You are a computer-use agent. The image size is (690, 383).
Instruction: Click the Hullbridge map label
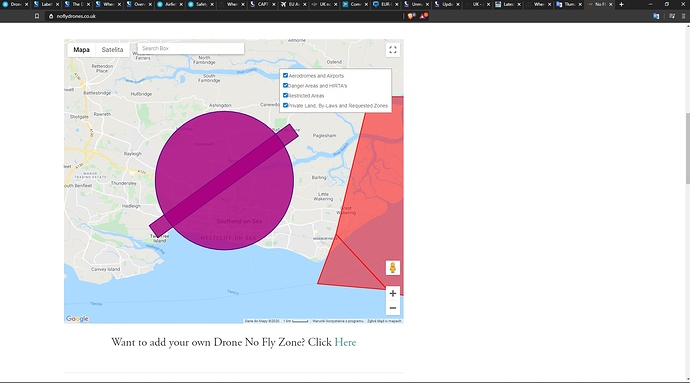[x=141, y=94]
